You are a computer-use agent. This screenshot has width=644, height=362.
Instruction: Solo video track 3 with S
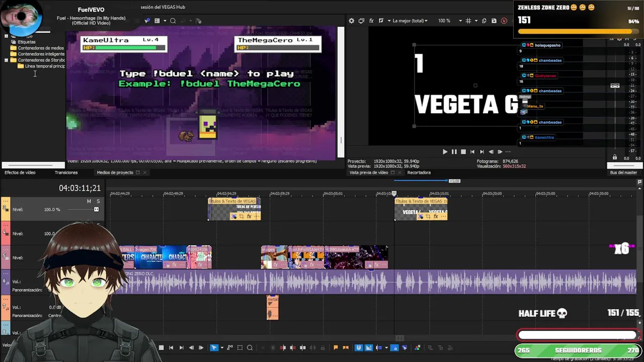pyautogui.click(x=98, y=201)
